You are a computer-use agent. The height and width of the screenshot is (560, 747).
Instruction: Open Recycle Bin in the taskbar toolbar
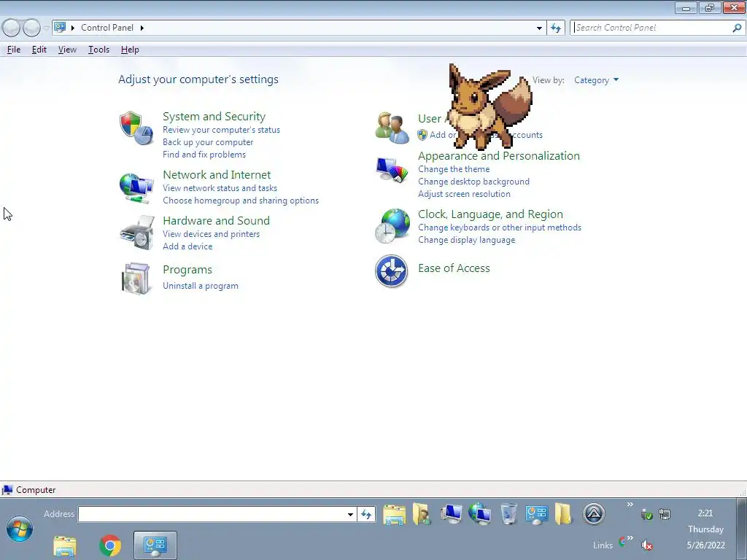coord(508,514)
